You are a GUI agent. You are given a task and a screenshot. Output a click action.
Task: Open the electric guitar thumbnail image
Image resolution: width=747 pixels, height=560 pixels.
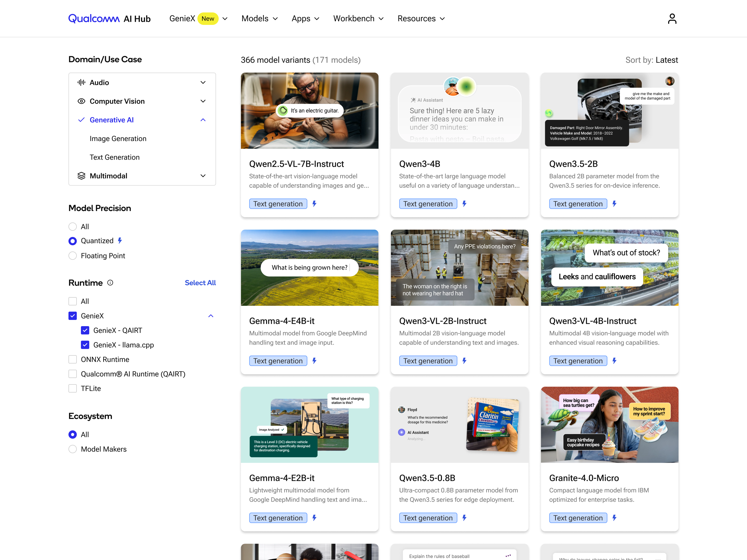click(x=310, y=111)
